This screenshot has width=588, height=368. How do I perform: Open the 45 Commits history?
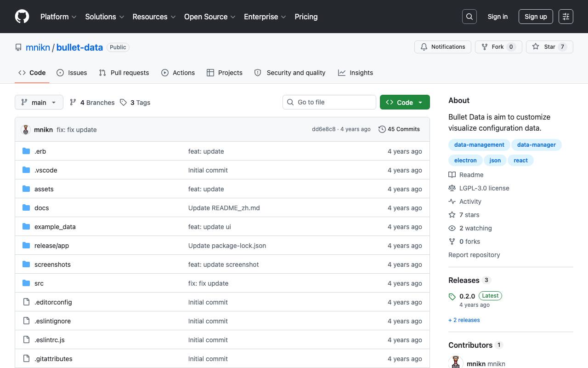[399, 129]
